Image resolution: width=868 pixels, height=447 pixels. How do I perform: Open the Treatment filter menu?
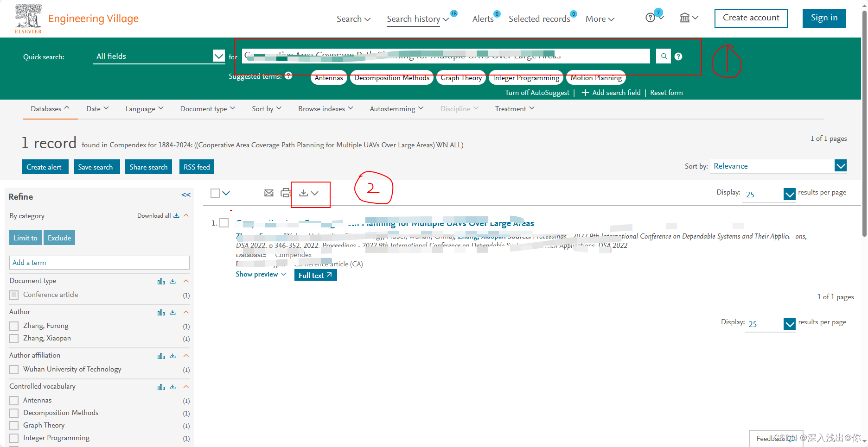click(515, 108)
